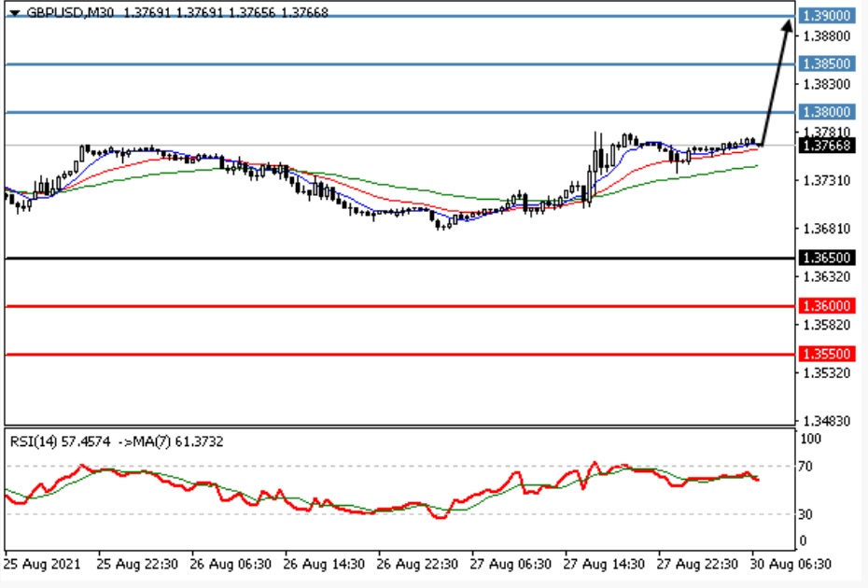Click the RSI scale value 100
Screen dimensions: 868x588
(811, 439)
